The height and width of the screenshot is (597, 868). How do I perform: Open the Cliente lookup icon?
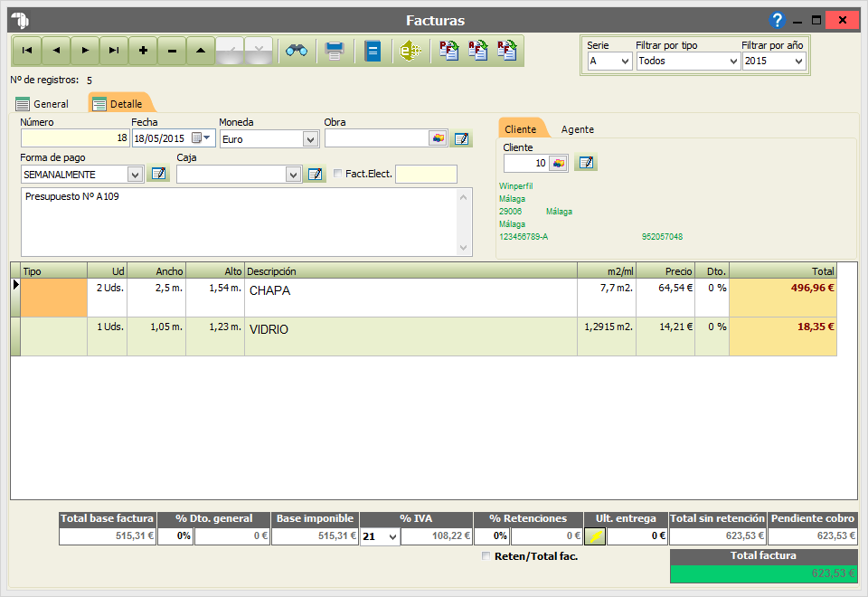click(559, 163)
